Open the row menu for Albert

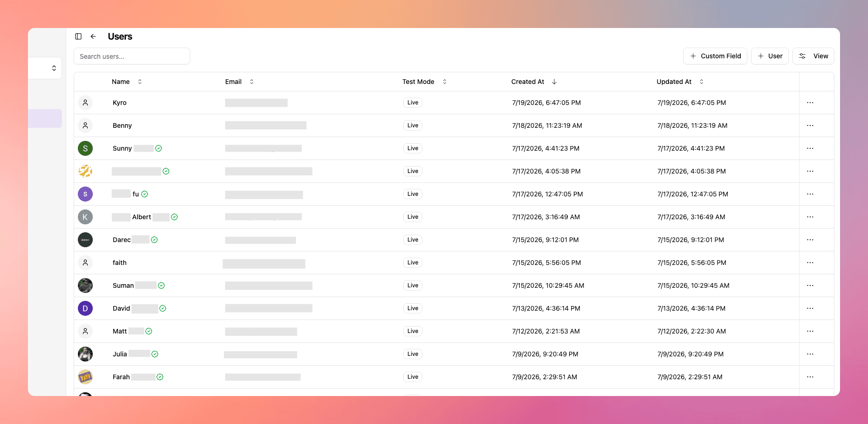(x=810, y=217)
